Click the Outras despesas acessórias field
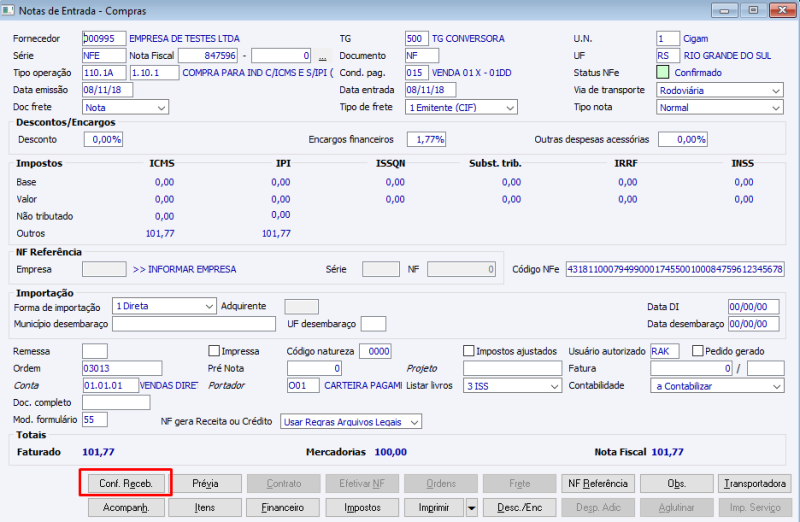The image size is (800, 522). tap(683, 139)
